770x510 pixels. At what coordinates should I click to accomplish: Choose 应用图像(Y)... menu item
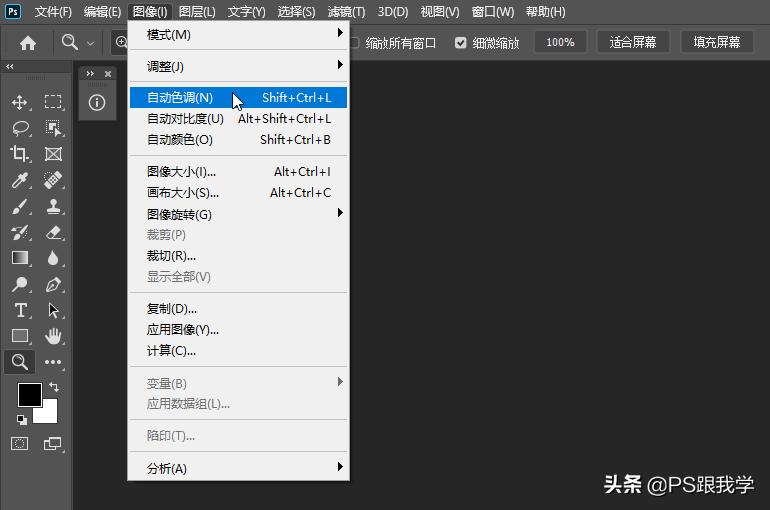[238, 330]
